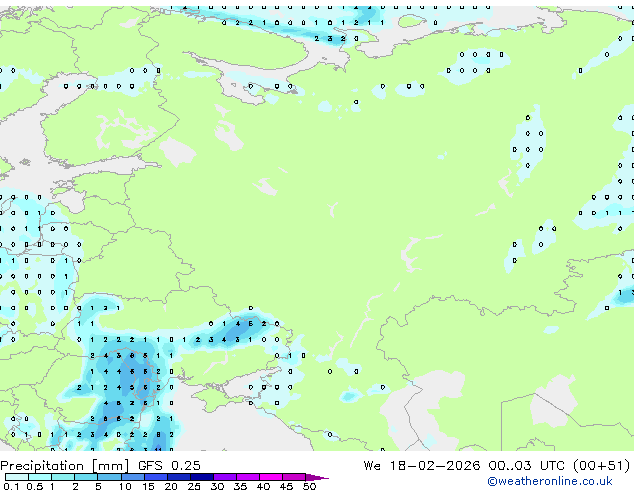The width and height of the screenshot is (634, 490).
Task: Pick the bright magenta swatch between 40 and 45
Action: pyautogui.click(x=271, y=477)
